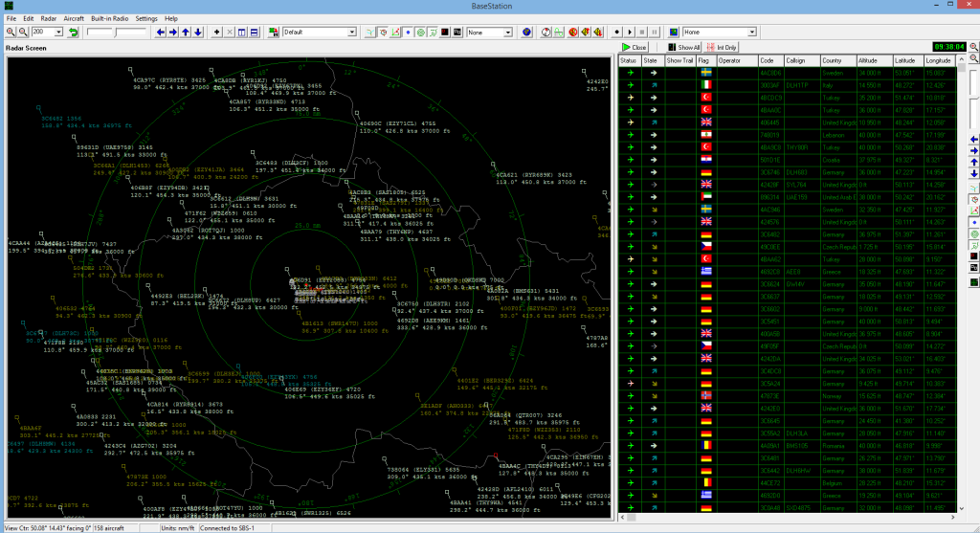Open the None filter dropdown

[508, 32]
